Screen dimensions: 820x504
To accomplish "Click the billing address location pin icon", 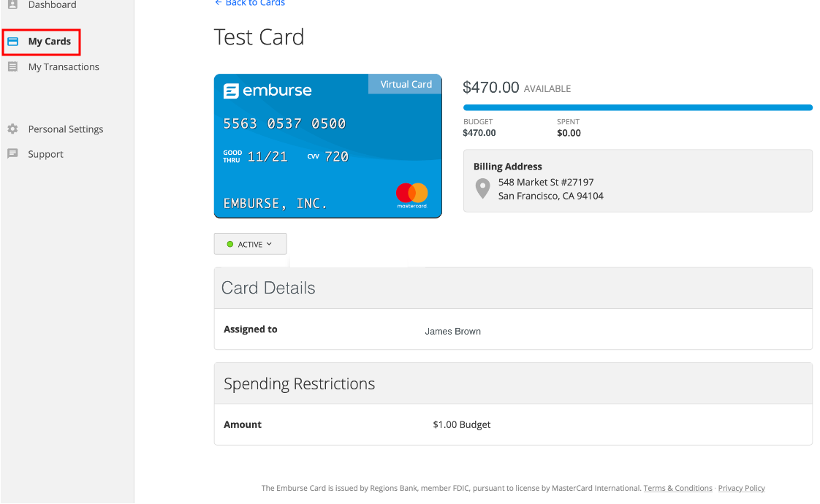I will tap(482, 188).
